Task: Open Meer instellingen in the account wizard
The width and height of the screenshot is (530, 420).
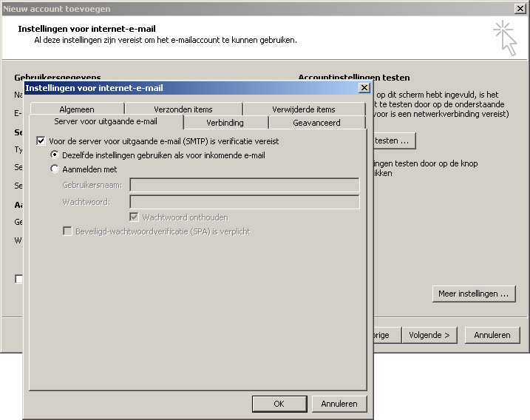Action: point(473,294)
